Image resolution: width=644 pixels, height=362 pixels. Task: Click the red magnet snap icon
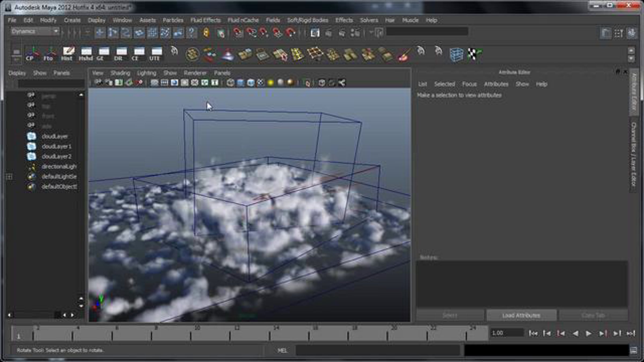pos(290,33)
